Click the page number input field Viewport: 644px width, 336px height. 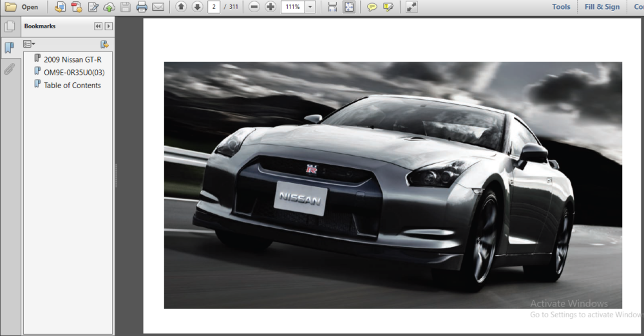[214, 7]
